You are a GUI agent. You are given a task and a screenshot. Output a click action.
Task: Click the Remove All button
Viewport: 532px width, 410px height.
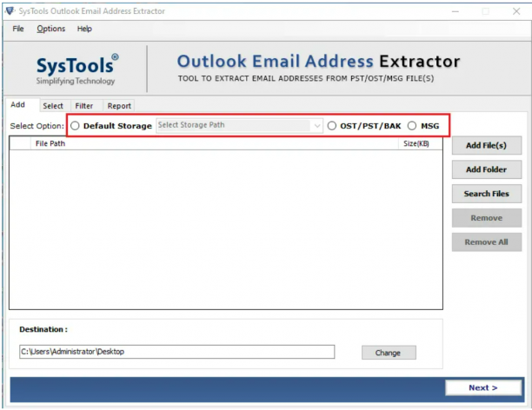[x=486, y=242]
